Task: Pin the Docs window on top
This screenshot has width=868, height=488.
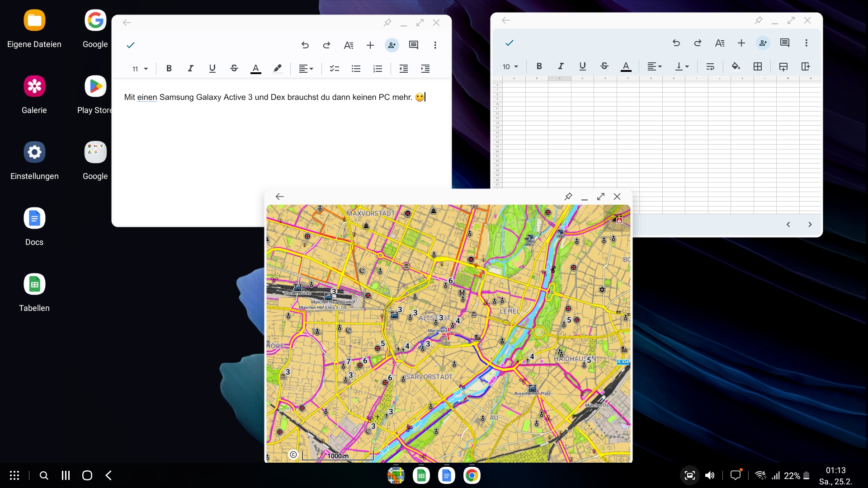Action: 387,23
